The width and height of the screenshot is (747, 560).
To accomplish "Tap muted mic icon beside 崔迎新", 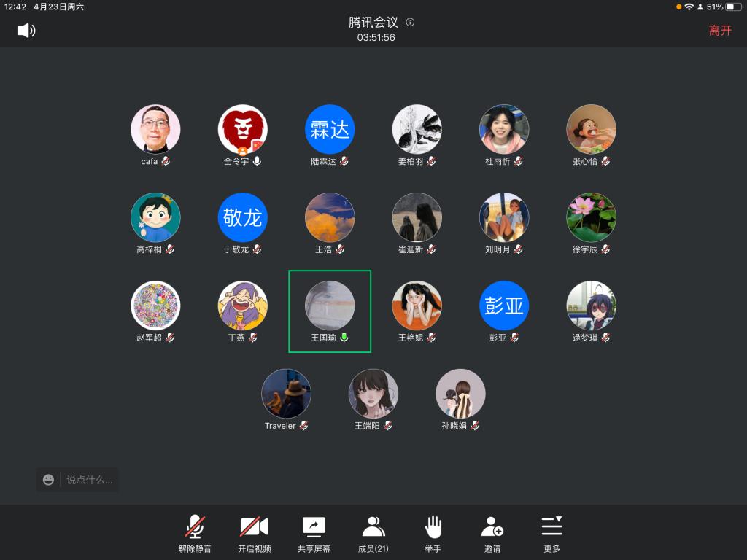I will pos(431,249).
